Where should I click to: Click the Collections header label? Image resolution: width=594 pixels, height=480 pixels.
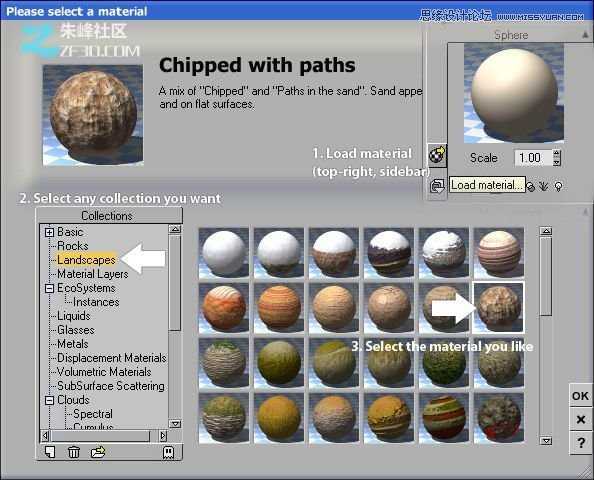pos(107,216)
